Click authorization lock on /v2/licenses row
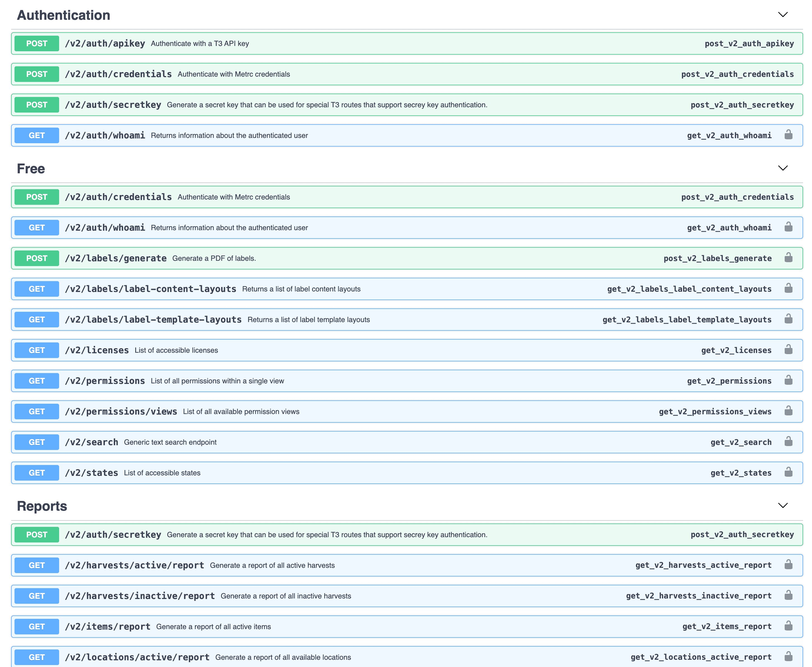The height and width of the screenshot is (667, 812). [788, 350]
